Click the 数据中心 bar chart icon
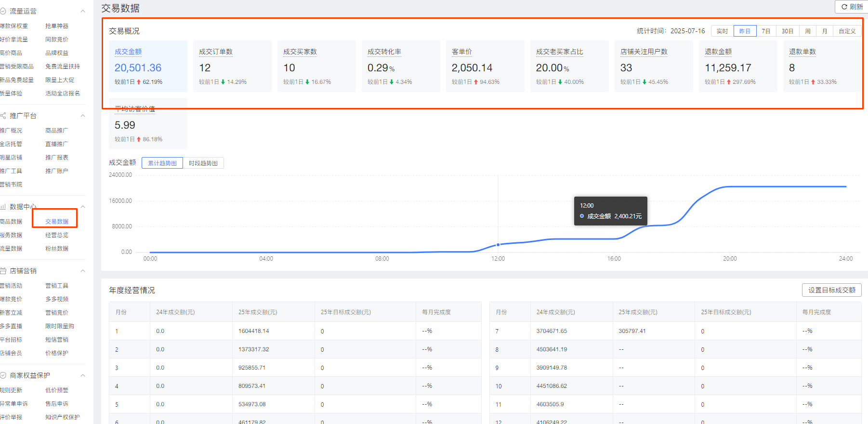 point(3,207)
